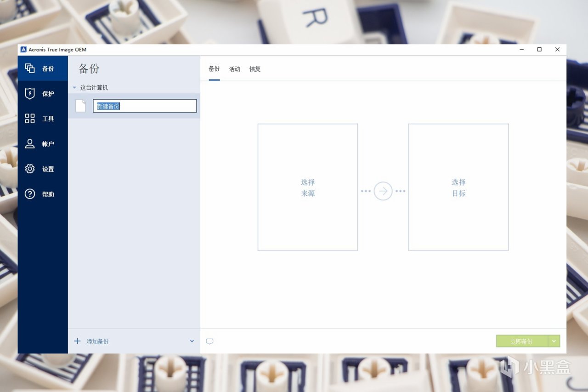Screen dimensions: 588x392
Task: Open the 备份 (Backup) sidebar section
Action: click(x=43, y=68)
